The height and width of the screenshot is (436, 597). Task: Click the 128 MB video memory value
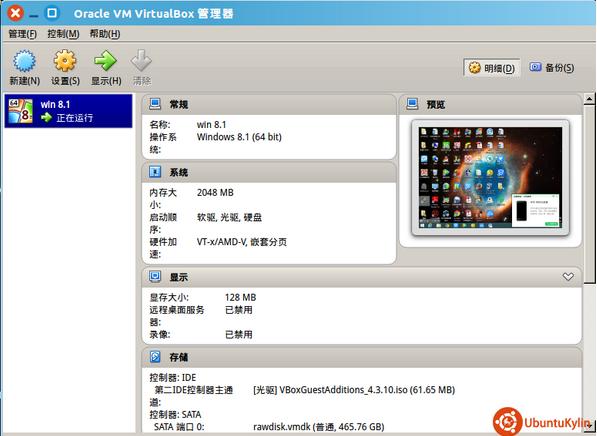tap(241, 297)
